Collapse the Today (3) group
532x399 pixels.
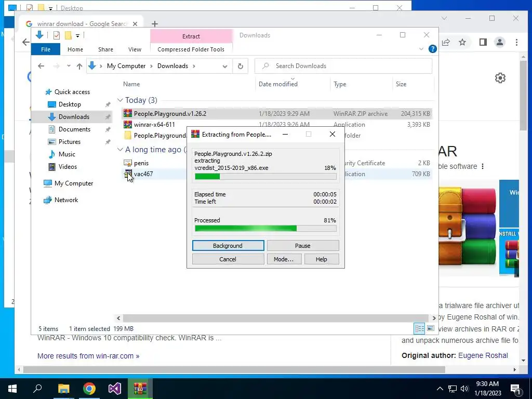pos(120,100)
